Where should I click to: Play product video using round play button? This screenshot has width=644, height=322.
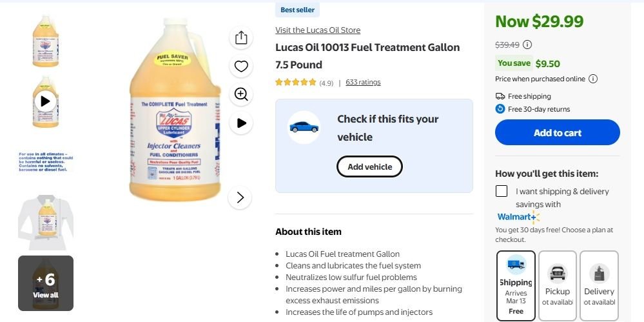tap(241, 123)
